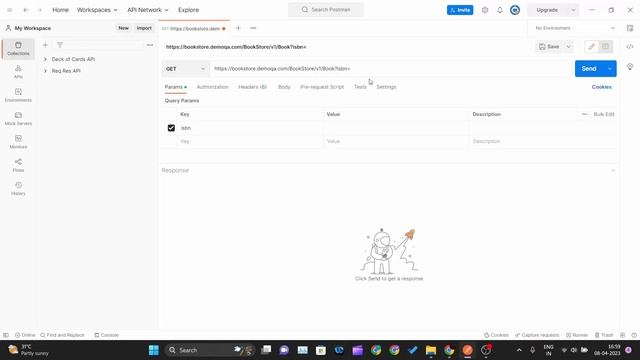Open the Cookies link
This screenshot has height=360, width=640.
pos(602,87)
